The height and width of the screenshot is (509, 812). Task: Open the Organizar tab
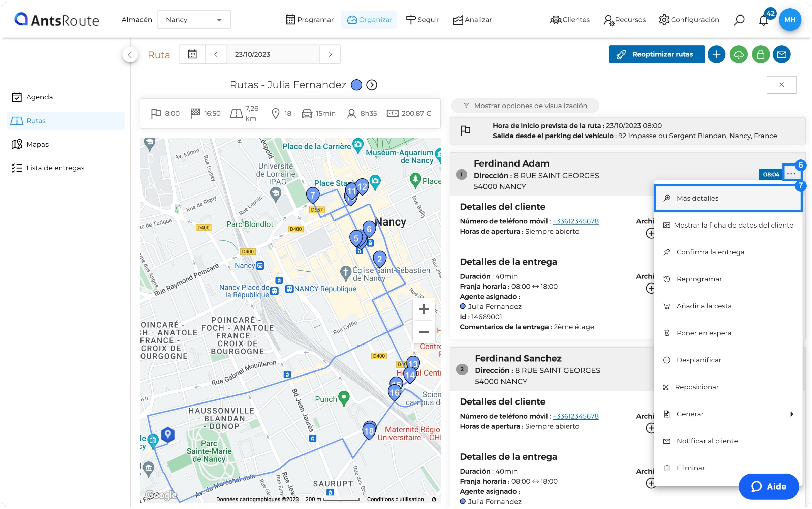[x=369, y=20]
